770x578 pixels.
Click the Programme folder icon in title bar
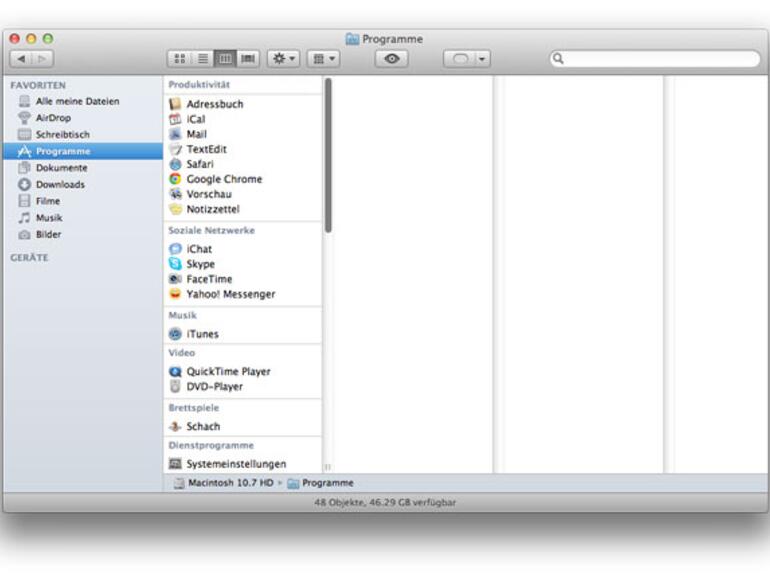pyautogui.click(x=352, y=39)
